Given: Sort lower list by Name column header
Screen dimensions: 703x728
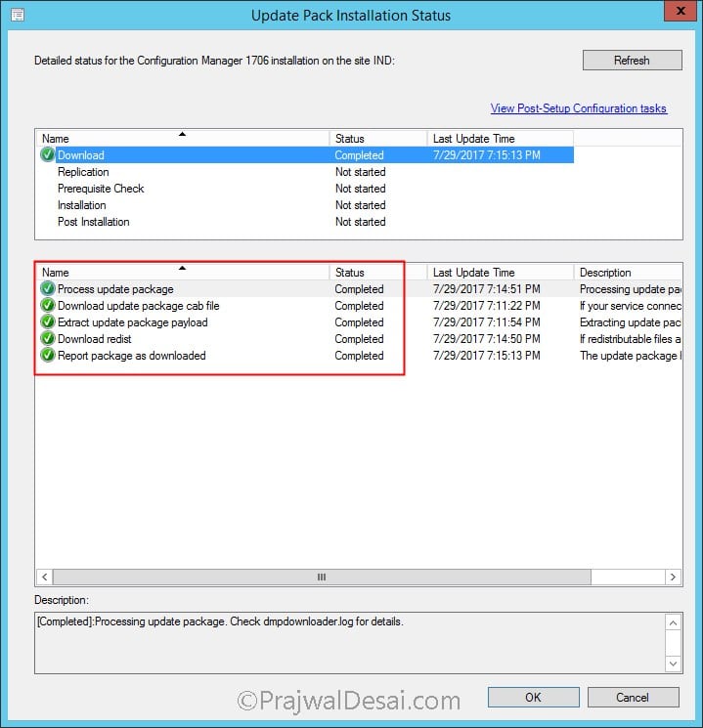Looking at the screenshot, I should [183, 272].
